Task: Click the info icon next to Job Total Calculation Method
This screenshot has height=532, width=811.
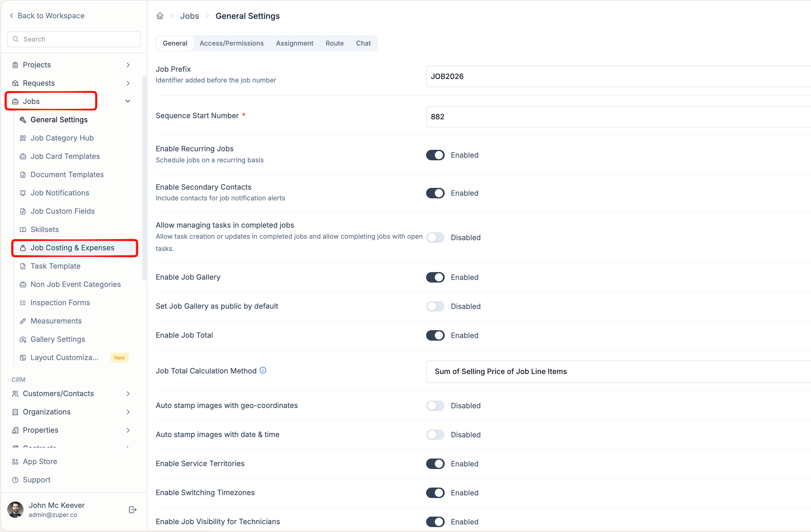Action: click(263, 370)
